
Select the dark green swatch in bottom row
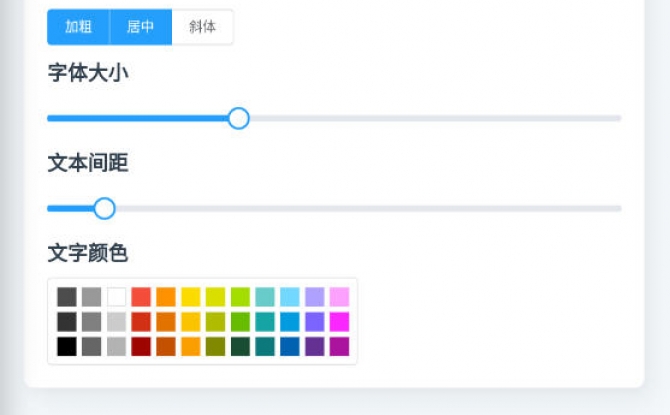(240, 347)
